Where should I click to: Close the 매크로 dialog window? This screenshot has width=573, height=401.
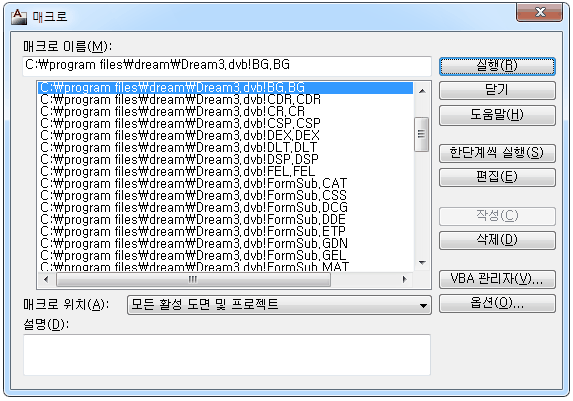coord(539,12)
